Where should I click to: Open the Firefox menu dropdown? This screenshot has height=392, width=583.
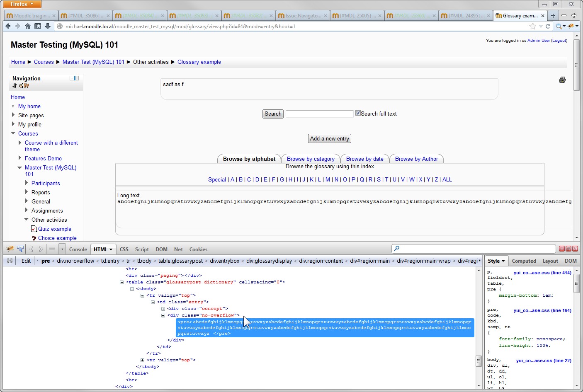coord(22,4)
